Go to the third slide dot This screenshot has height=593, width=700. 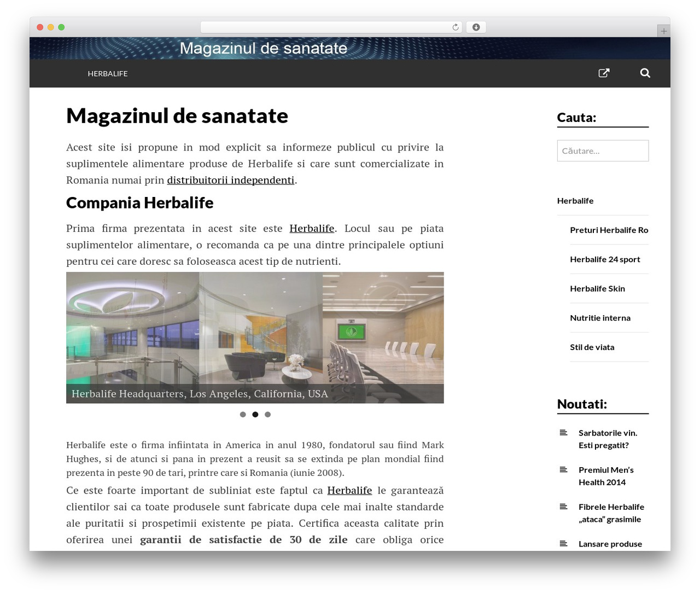(267, 415)
